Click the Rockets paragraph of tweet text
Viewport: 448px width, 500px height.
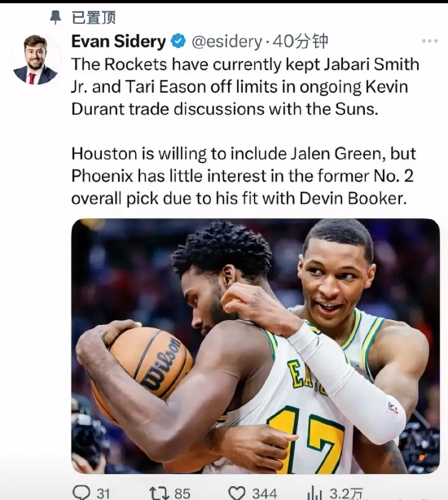[245, 87]
